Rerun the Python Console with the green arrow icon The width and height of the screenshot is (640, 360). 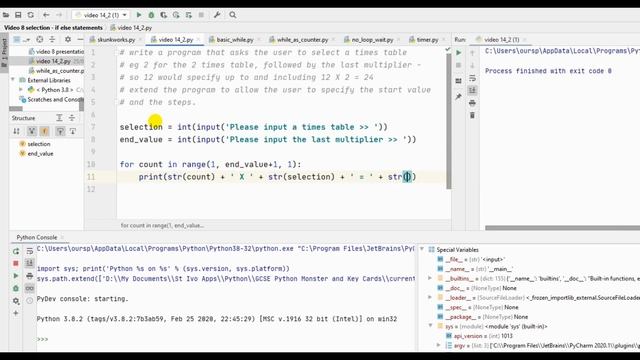pos(16,251)
